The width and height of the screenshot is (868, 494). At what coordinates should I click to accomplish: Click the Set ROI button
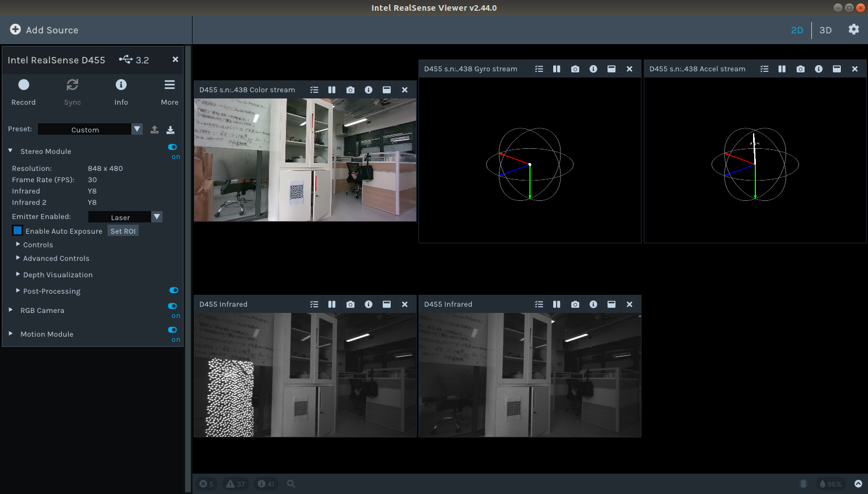[123, 231]
